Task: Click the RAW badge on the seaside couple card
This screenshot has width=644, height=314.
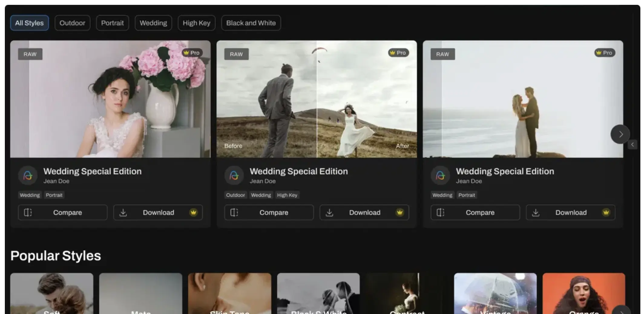Action: point(442,54)
